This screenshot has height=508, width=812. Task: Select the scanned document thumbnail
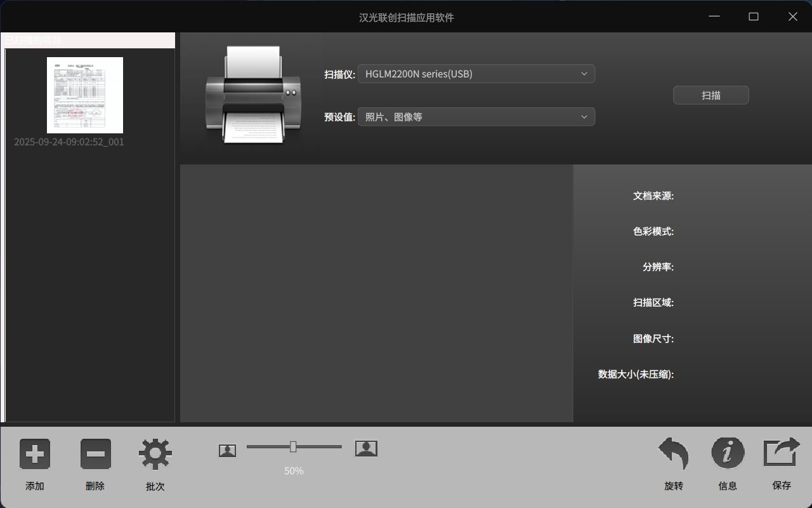coord(85,95)
